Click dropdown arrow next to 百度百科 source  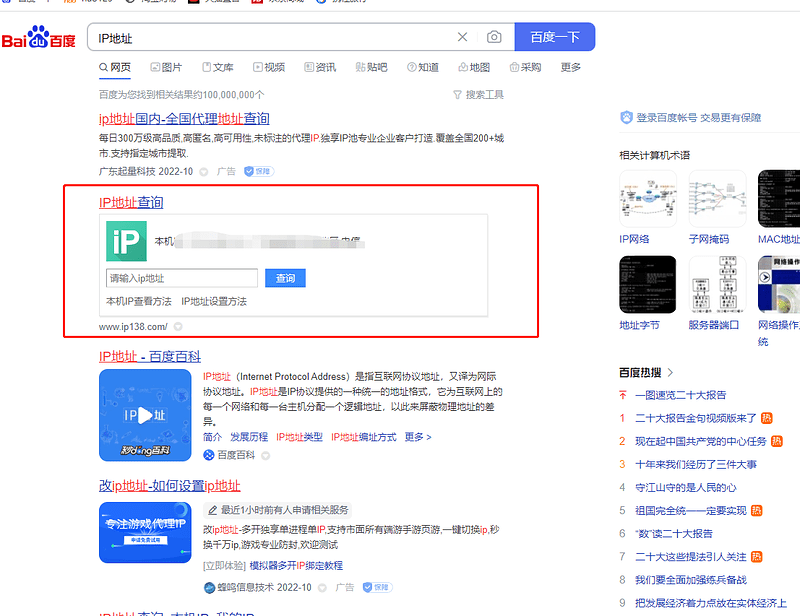266,456
